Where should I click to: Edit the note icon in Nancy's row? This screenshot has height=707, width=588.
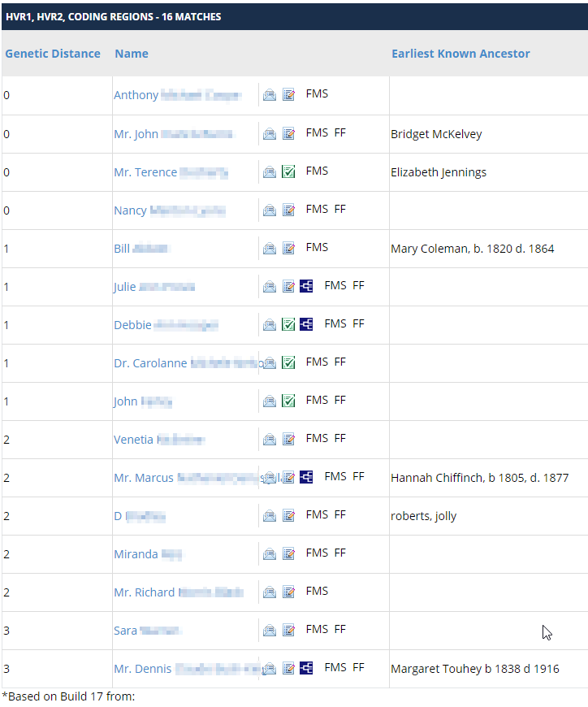point(288,210)
